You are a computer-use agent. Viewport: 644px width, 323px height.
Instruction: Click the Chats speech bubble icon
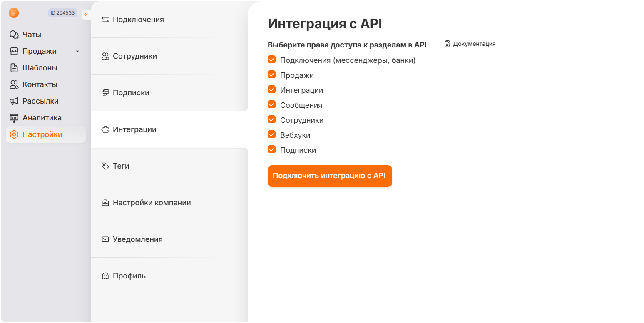click(x=14, y=35)
